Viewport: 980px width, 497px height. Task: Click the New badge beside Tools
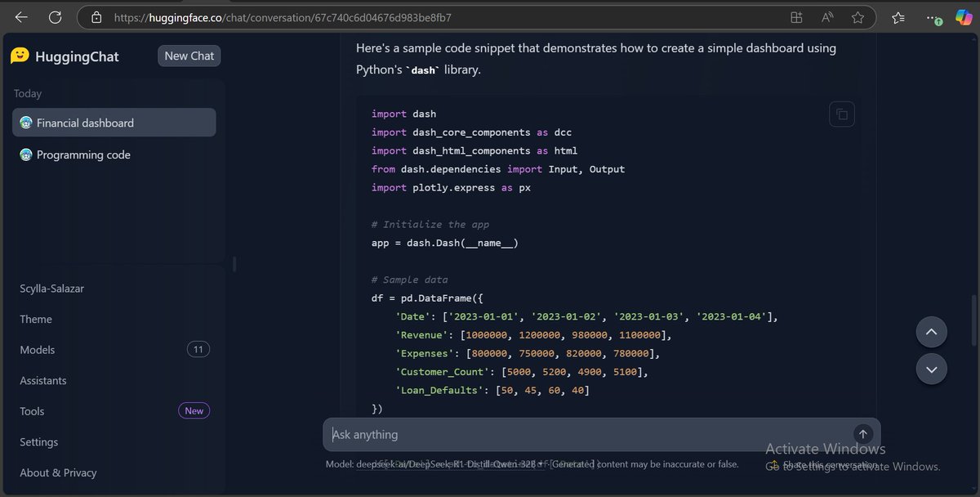[194, 411]
